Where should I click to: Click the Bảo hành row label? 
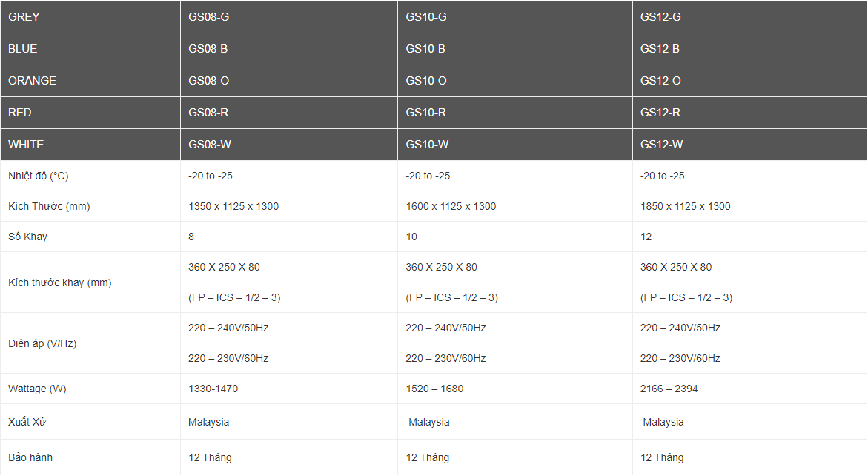coord(30,458)
